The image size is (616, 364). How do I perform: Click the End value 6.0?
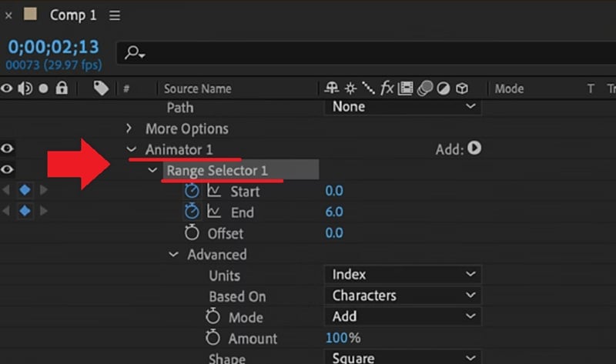[x=334, y=212]
